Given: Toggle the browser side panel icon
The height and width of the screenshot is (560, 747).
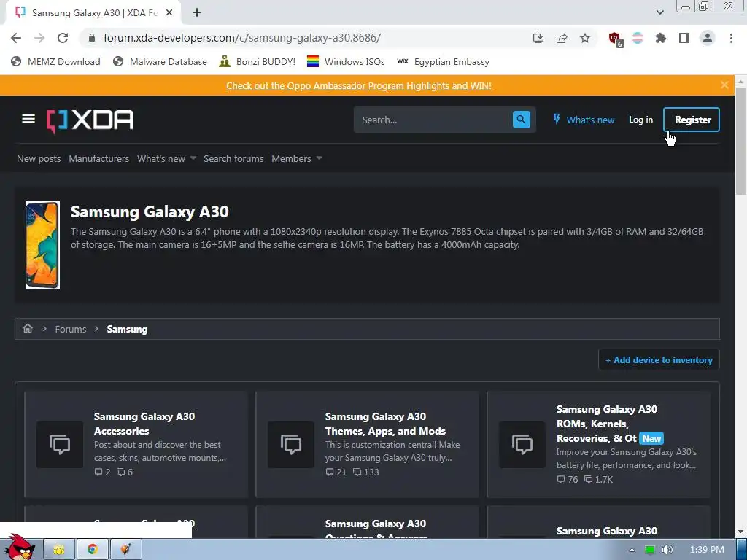Looking at the screenshot, I should tap(684, 38).
